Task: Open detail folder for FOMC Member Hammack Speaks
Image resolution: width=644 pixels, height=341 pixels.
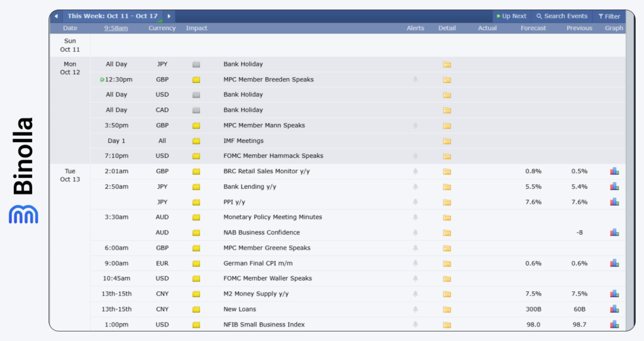Action: [447, 156]
